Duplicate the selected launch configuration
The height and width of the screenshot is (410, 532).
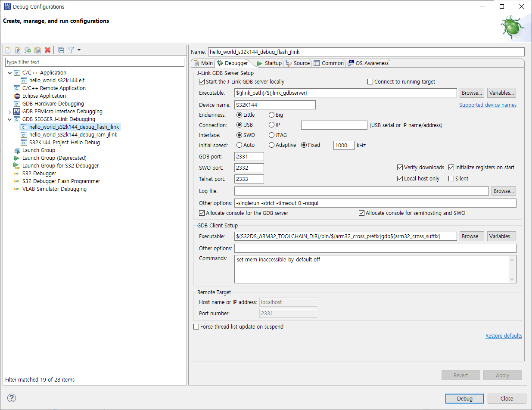tap(37, 50)
